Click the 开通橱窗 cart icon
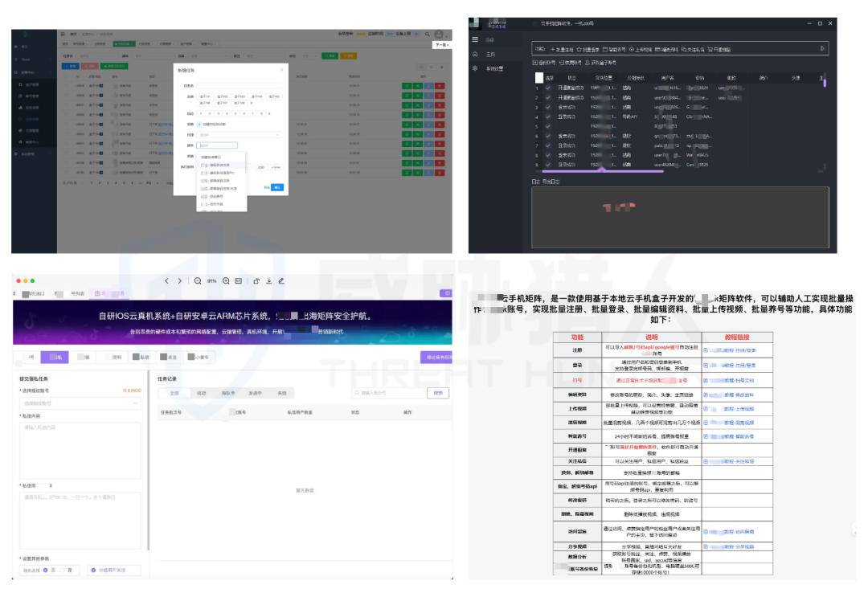The image size is (868, 597). point(710,49)
